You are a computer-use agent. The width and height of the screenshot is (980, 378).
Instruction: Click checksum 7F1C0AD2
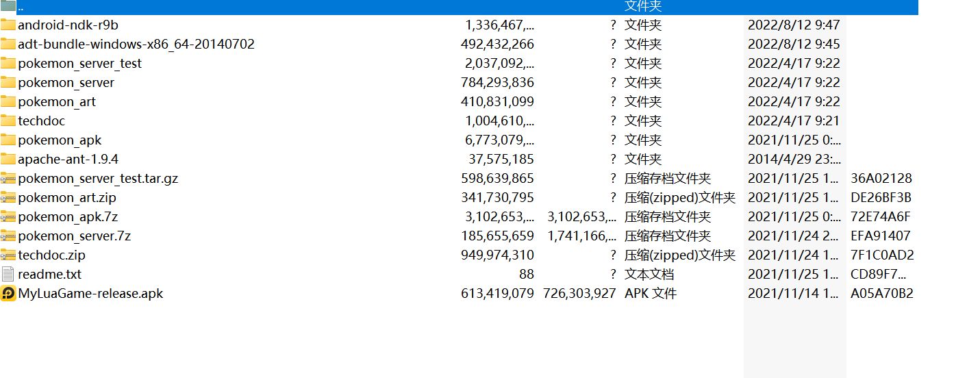[882, 255]
